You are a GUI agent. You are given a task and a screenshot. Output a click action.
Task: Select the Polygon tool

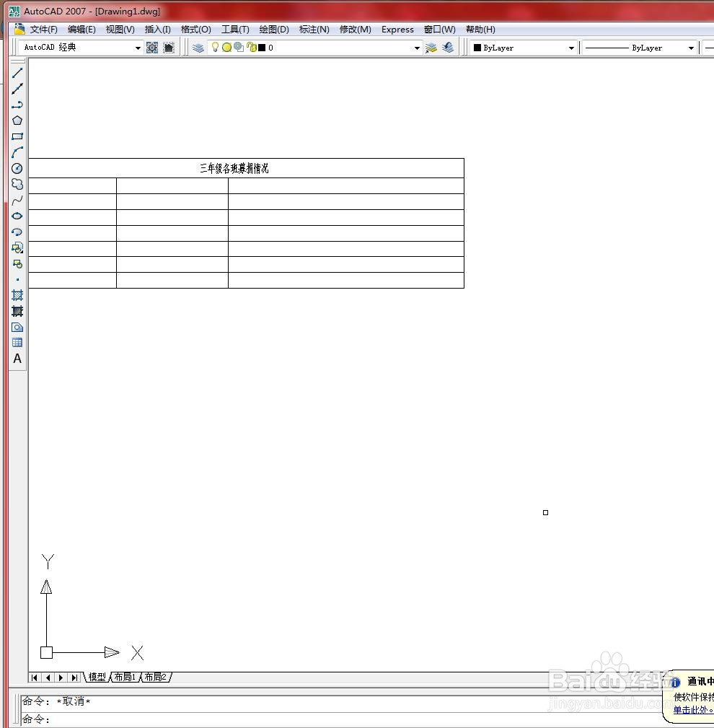(17, 120)
